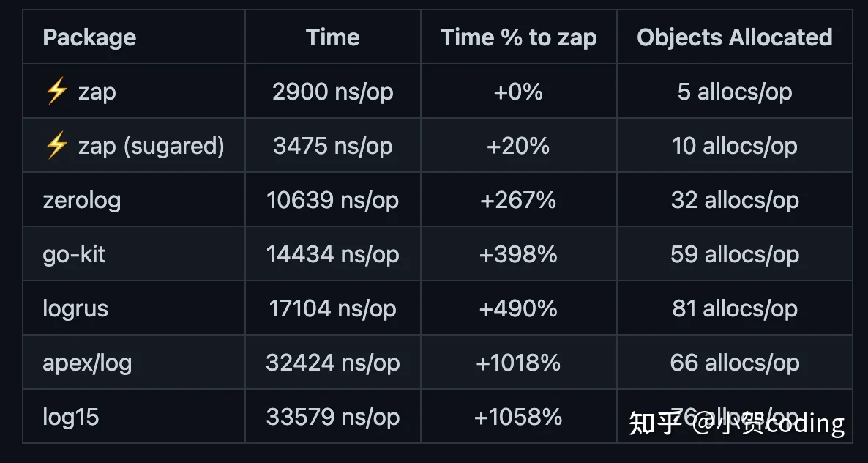Screen dimensions: 868x463
Task: Select the Time column header
Action: [333, 37]
